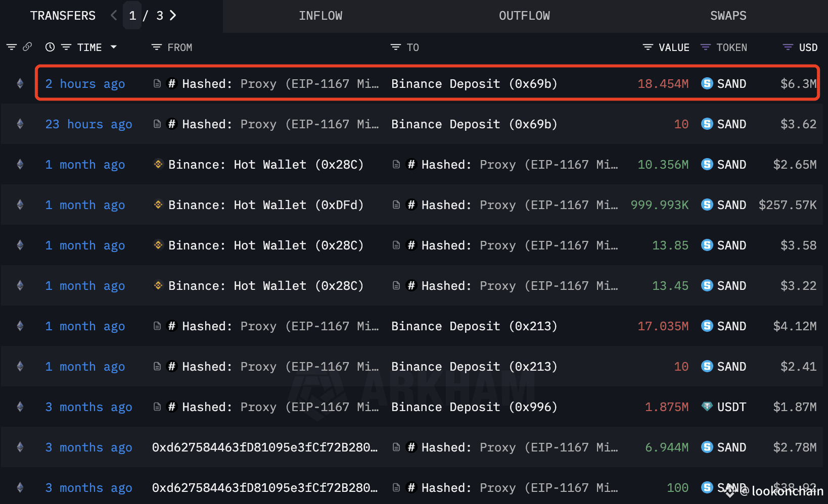
Task: Click the Ethereum icon in the 999.993K SAND row
Action: tap(20, 205)
